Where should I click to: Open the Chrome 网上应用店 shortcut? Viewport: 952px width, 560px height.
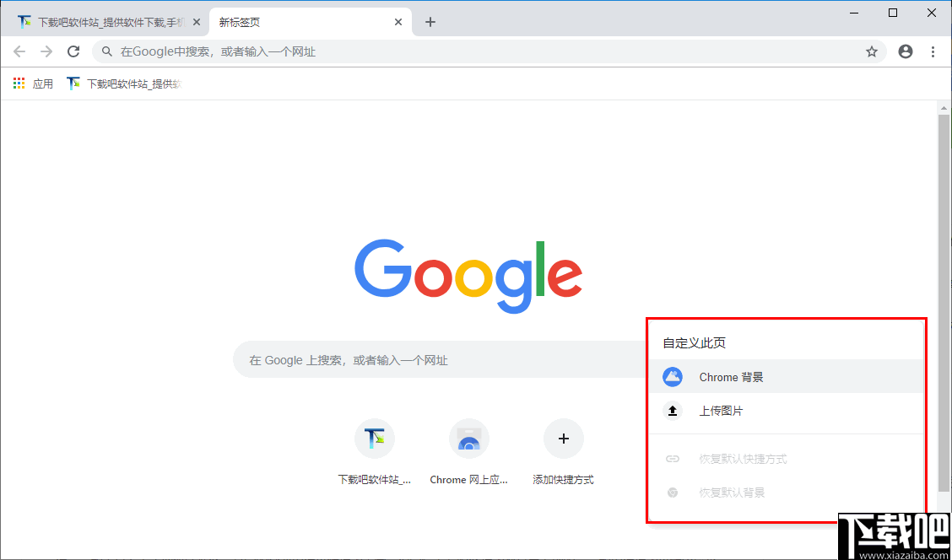[469, 439]
